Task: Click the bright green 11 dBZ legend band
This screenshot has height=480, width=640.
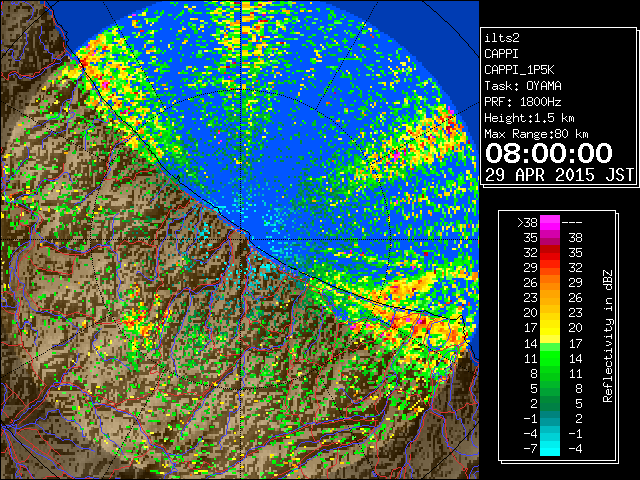Action: pos(550,358)
